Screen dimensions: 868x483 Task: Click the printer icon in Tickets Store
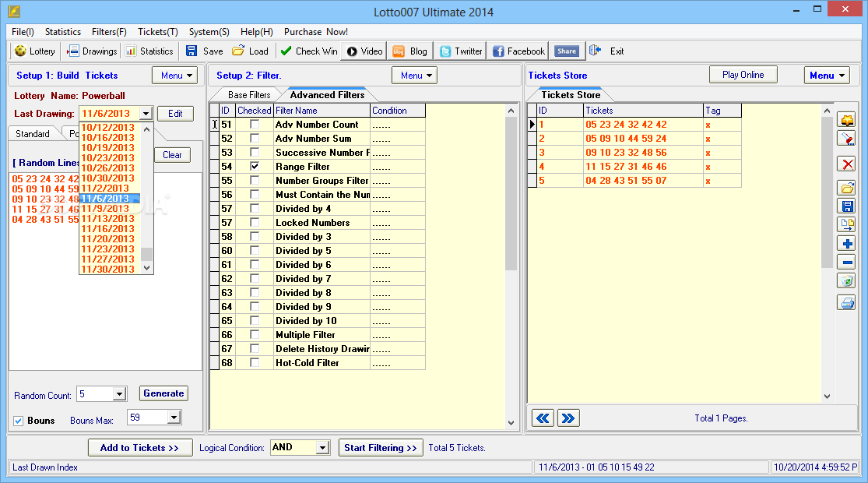click(x=847, y=303)
